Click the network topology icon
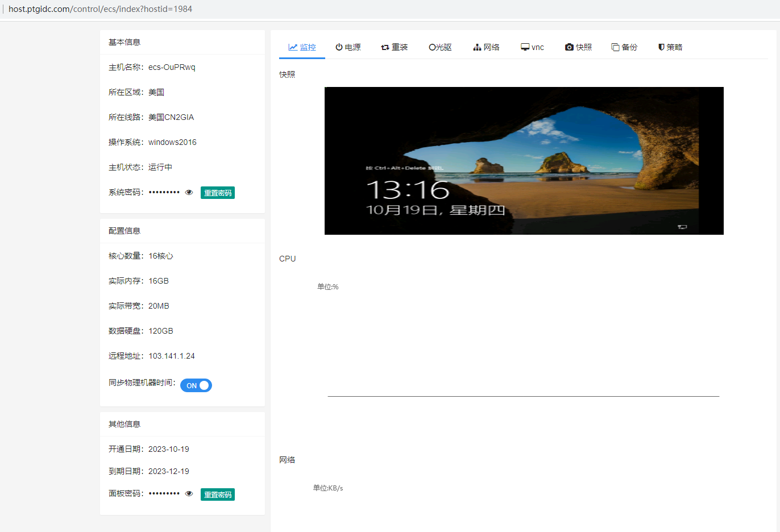Screen dimensions: 780x532 [x=477, y=47]
